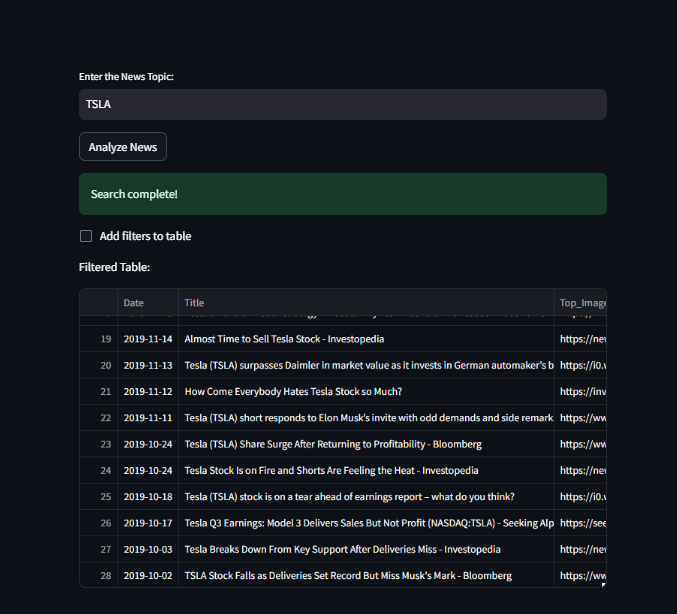
Task: Select Top_Image URL cell in row 26
Action: point(580,523)
